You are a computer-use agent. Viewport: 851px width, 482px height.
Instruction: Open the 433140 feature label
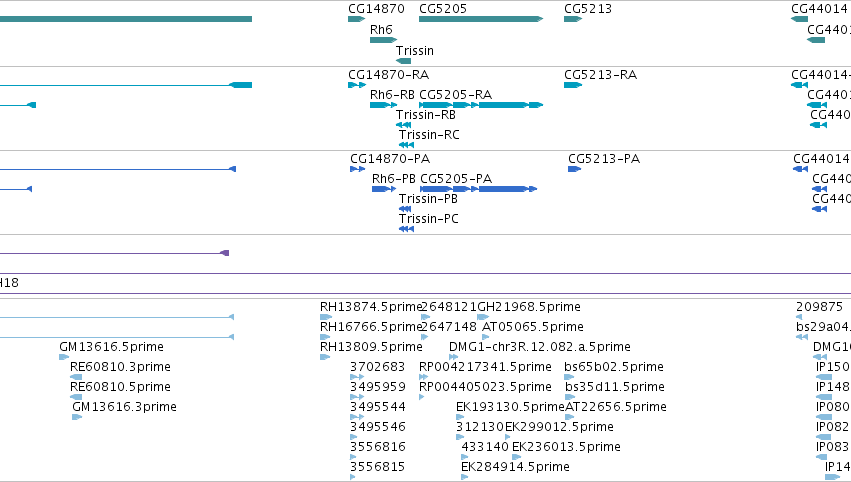point(485,448)
